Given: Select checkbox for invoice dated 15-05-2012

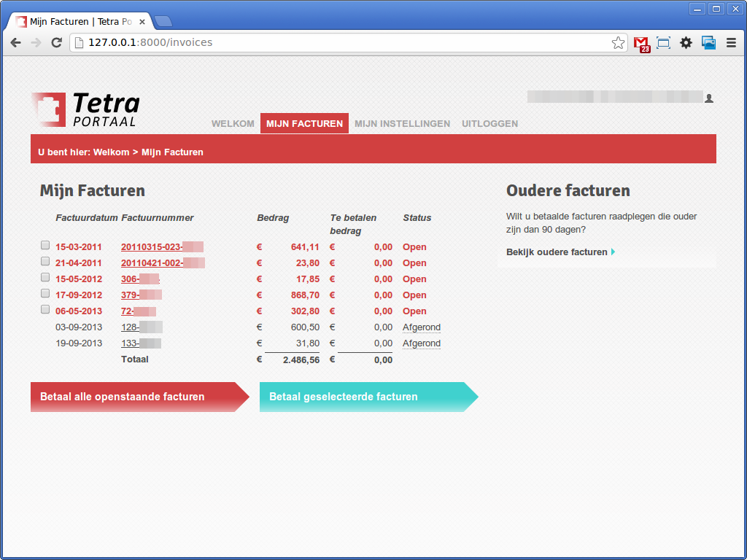Looking at the screenshot, I should [x=45, y=277].
